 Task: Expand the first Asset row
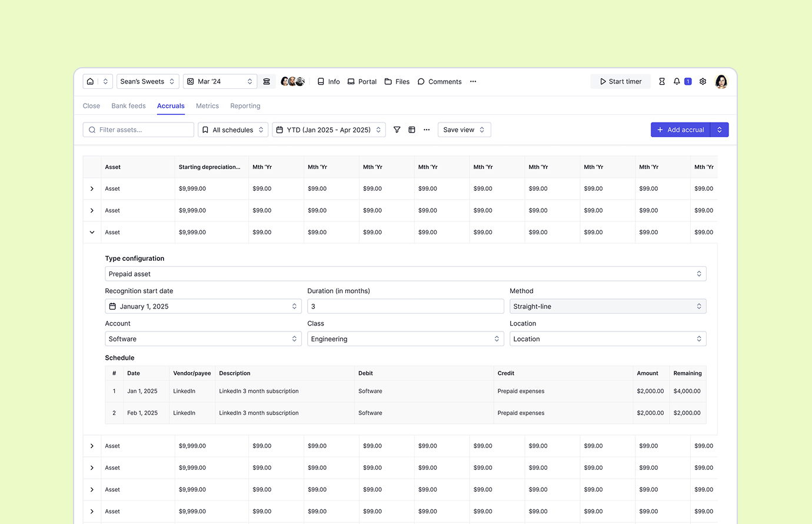(92, 188)
